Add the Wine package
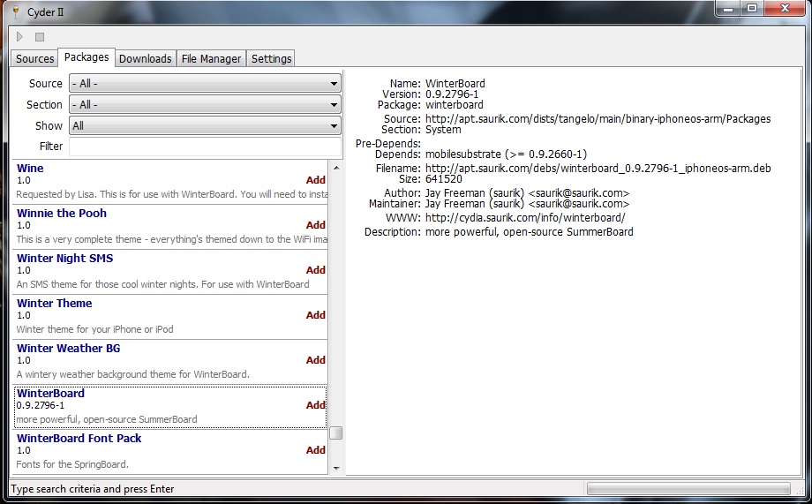812x504 pixels. coord(315,180)
